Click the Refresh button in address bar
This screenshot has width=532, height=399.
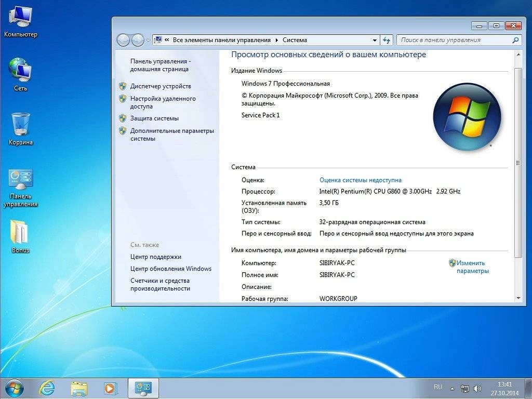(x=387, y=40)
